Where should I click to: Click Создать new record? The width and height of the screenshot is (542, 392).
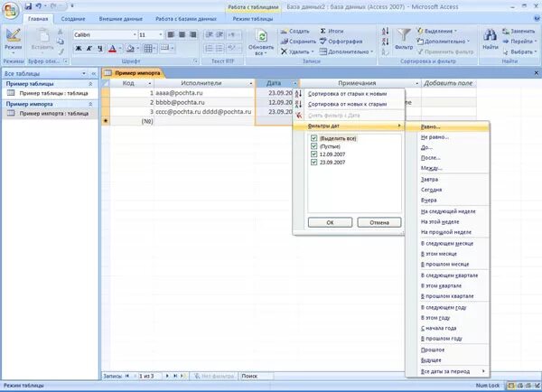(x=294, y=31)
